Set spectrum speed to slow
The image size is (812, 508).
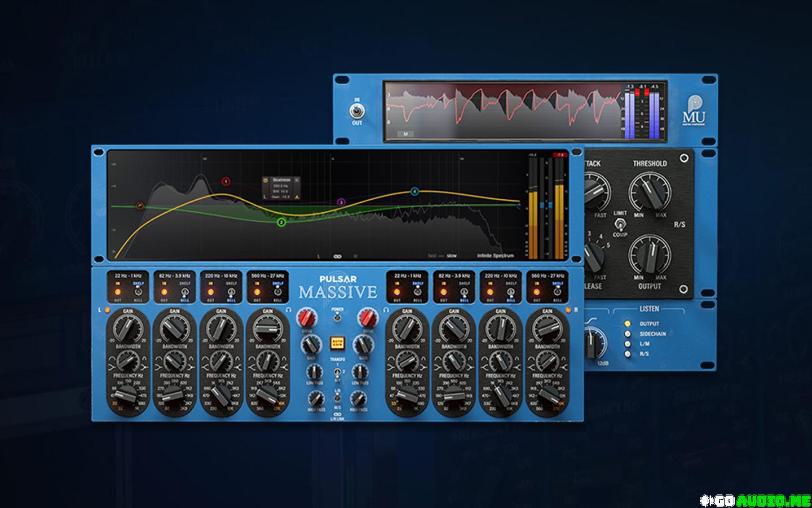click(452, 256)
